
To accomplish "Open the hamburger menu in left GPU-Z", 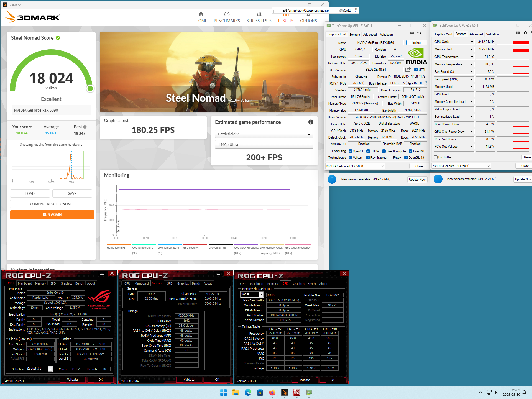I will click(x=426, y=33).
